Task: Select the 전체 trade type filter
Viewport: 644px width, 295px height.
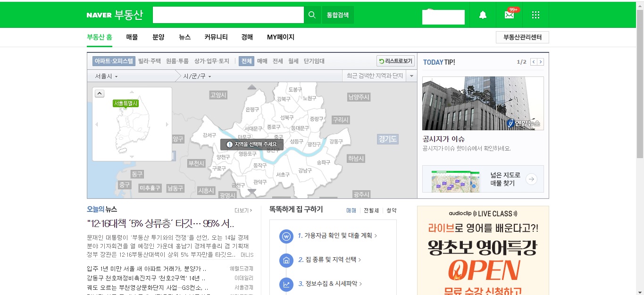Action: pos(246,61)
